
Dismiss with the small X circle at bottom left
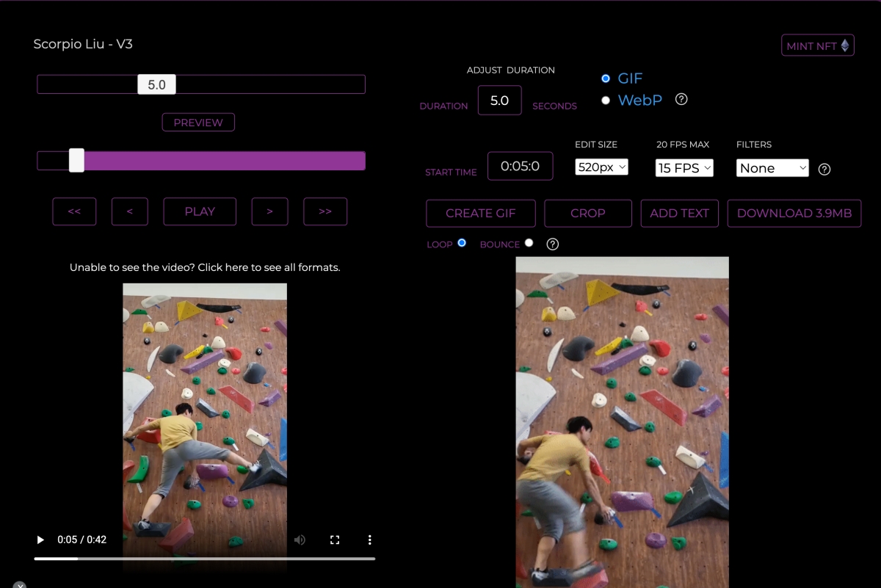(20, 584)
